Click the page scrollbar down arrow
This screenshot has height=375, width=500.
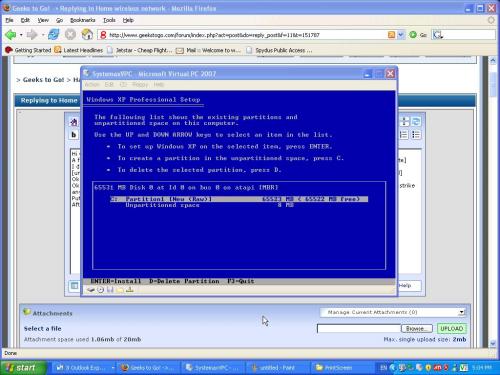[x=493, y=343]
